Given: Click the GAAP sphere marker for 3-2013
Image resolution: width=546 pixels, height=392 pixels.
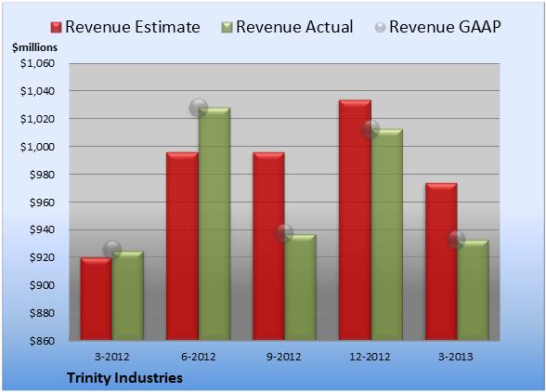Looking at the screenshot, I should (456, 240).
